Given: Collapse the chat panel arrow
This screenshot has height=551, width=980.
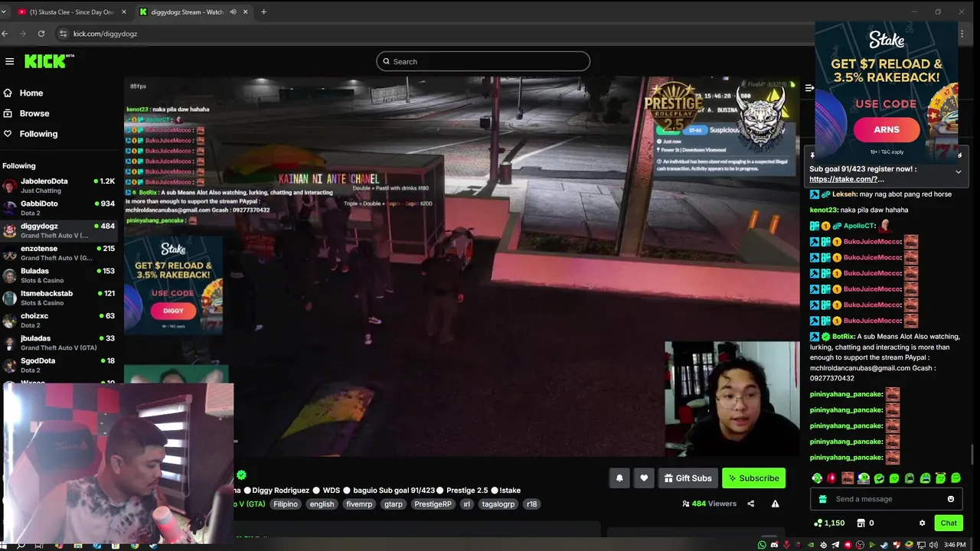Looking at the screenshot, I should [x=809, y=88].
